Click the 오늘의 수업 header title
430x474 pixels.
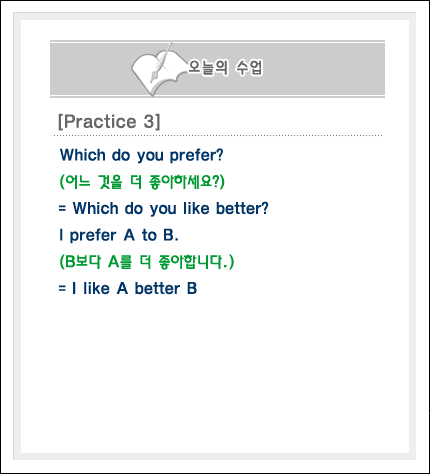(x=225, y=68)
